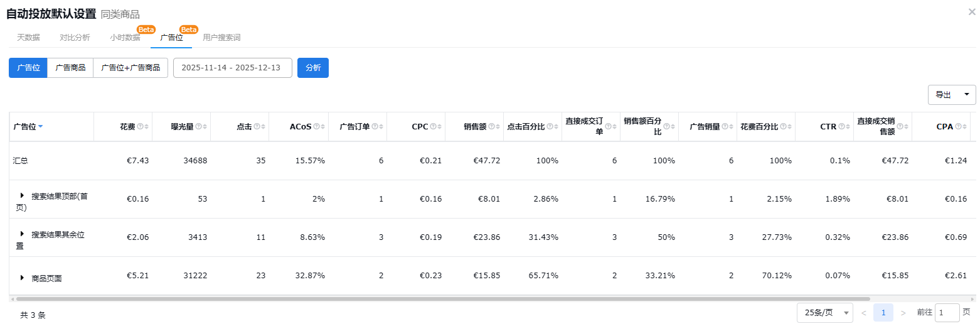Click the sort arrows on CPC column

click(x=439, y=127)
